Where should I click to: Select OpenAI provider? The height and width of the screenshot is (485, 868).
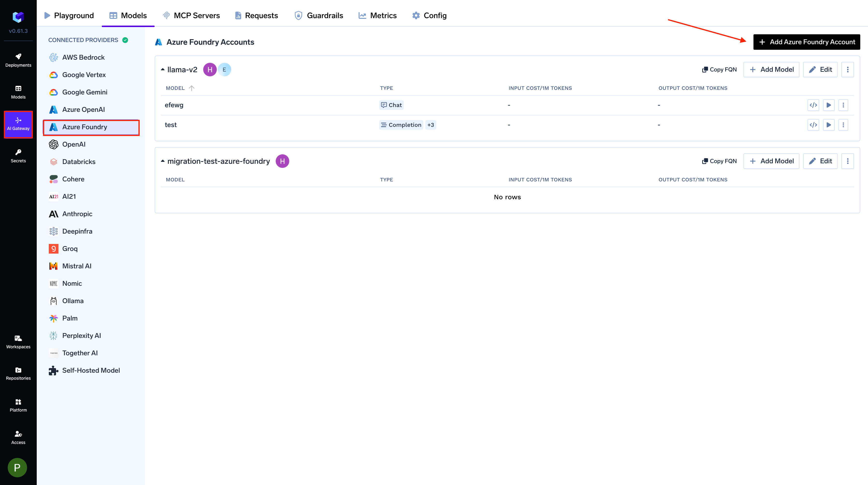[91, 144]
